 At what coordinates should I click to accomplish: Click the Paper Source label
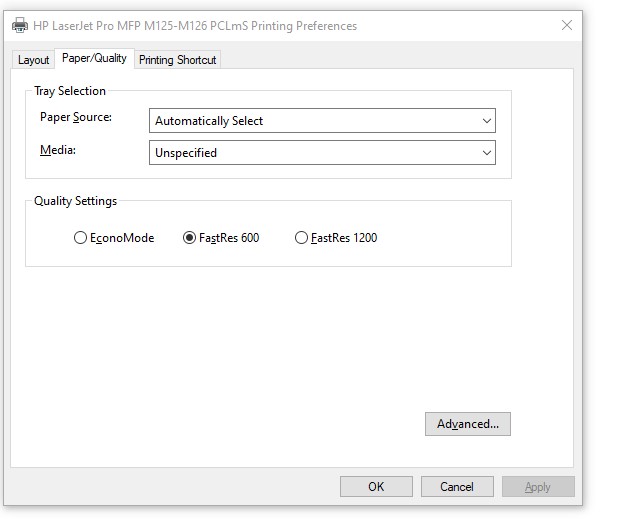click(x=76, y=117)
